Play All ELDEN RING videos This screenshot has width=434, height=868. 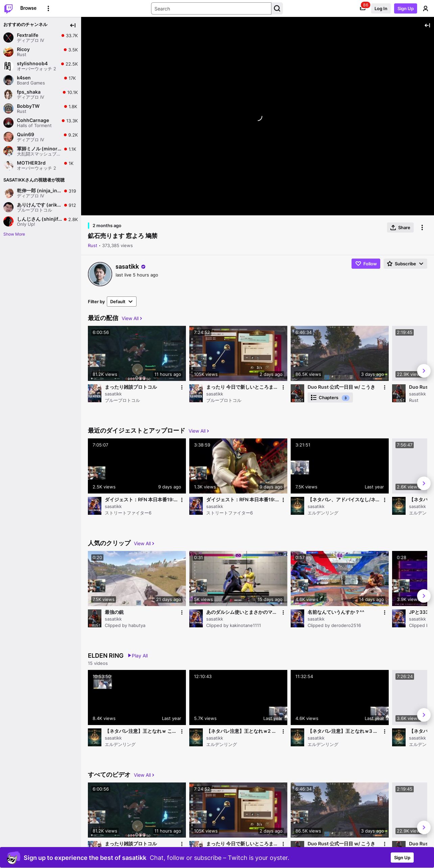138,656
